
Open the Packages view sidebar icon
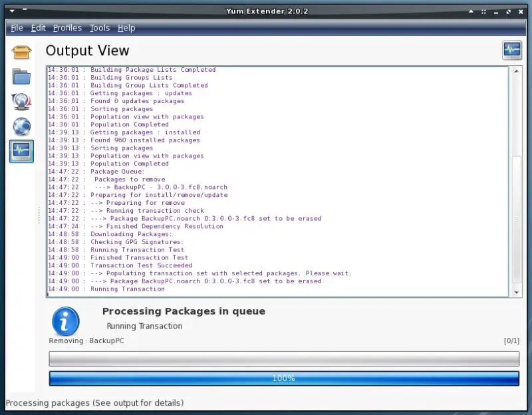[x=21, y=53]
